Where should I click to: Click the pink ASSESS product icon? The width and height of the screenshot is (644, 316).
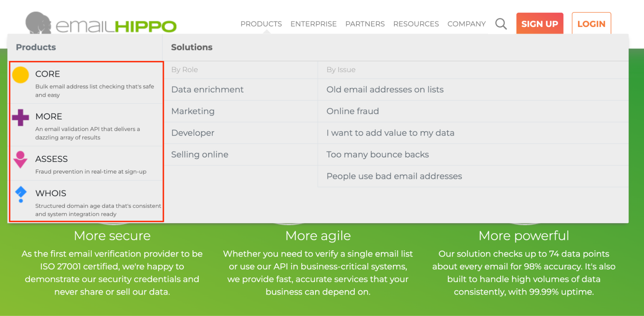pos(20,160)
